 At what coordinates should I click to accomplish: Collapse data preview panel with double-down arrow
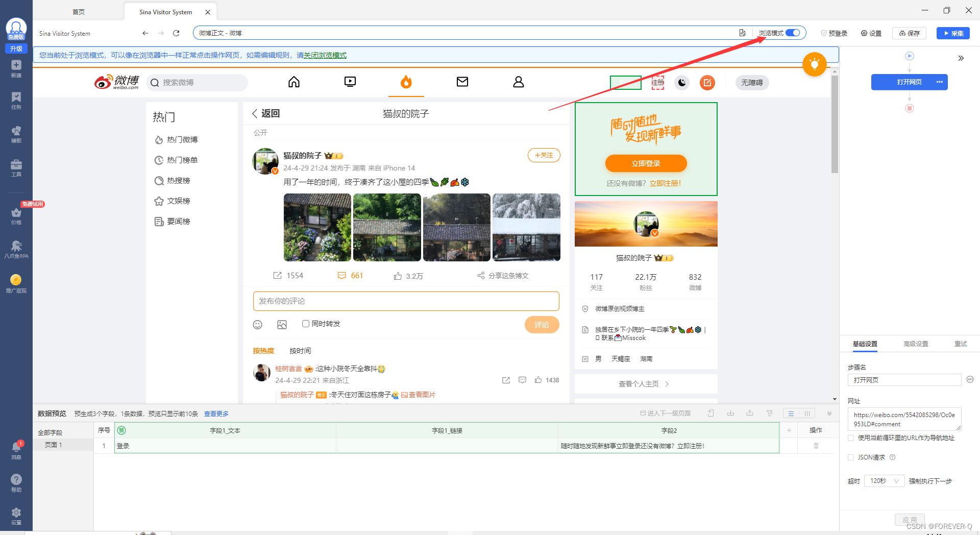click(x=829, y=414)
